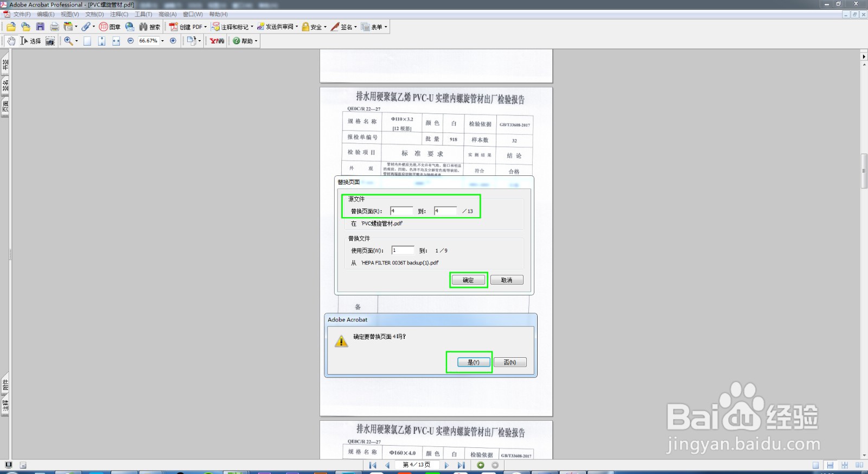Open the 文档(D) menu
This screenshot has height=474, width=868.
[x=94, y=15]
